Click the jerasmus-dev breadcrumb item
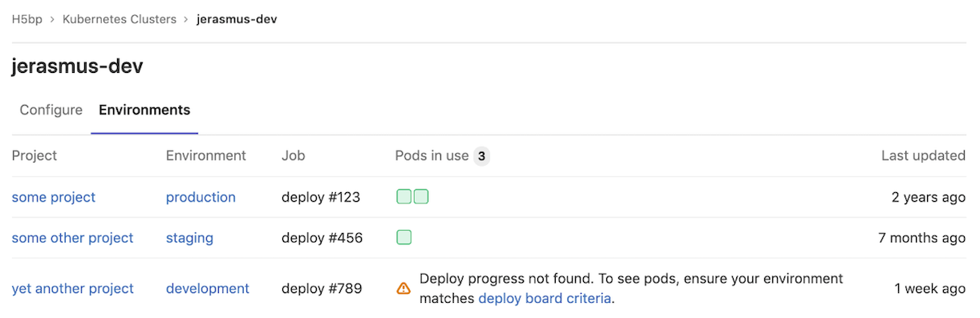The image size is (980, 318). (237, 19)
